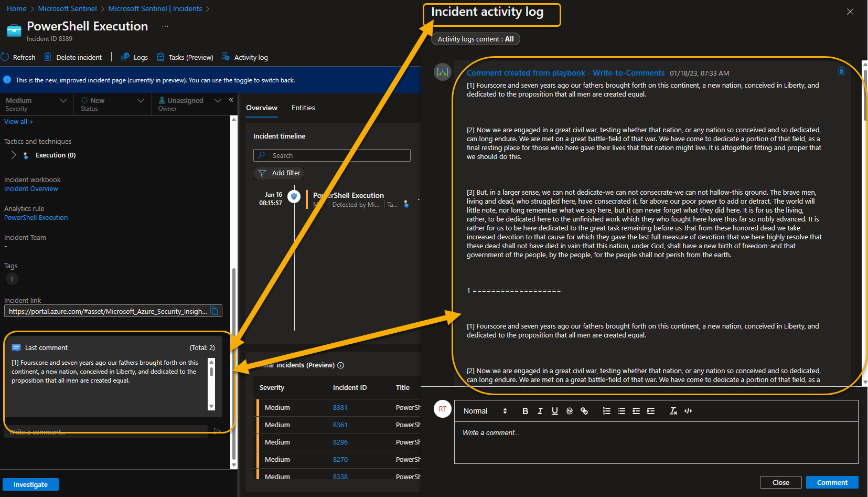
Task: Click the Close button in activity log
Action: 781,482
